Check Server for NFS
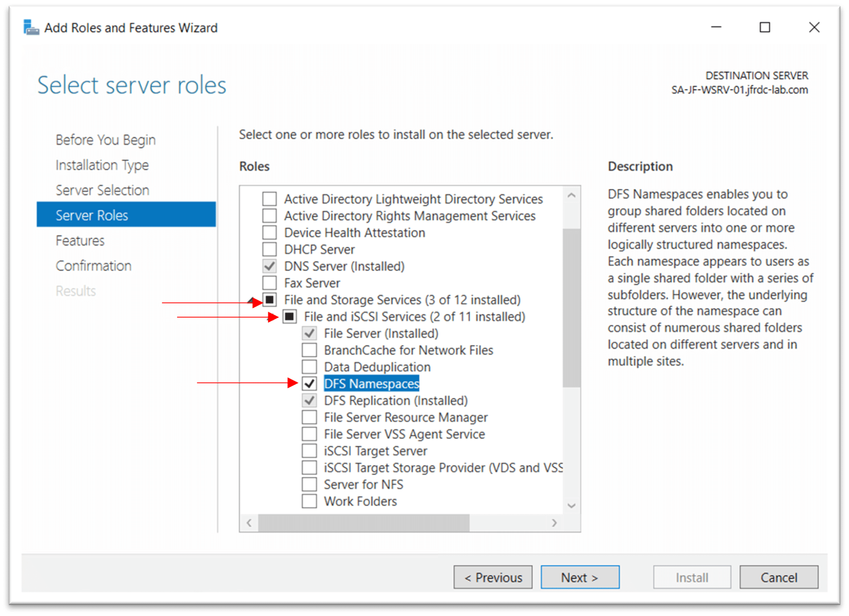The width and height of the screenshot is (849, 616). [x=309, y=484]
